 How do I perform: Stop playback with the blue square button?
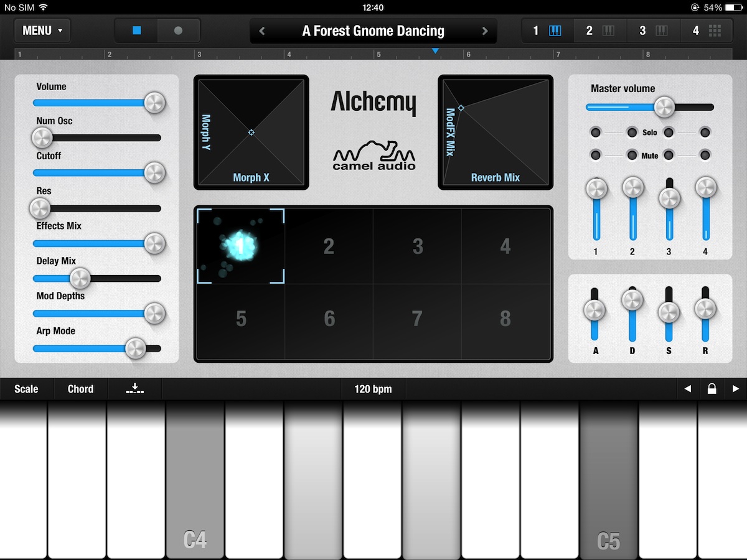pos(136,30)
